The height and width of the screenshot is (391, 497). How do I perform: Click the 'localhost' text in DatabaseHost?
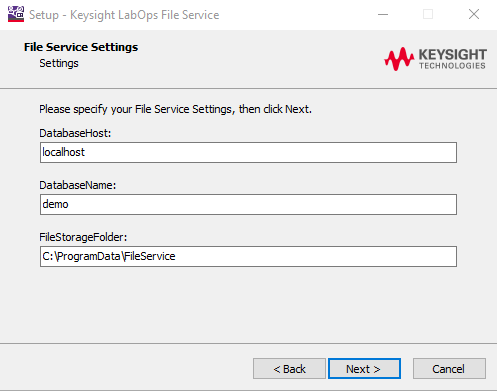click(63, 152)
